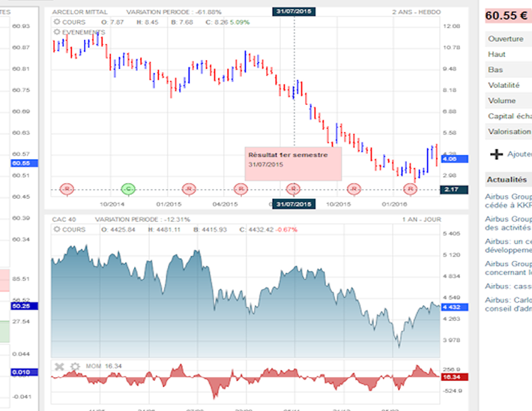This screenshot has width=532, height=411.
Task: Select the R event marker on 31/07/2015 crosshair
Action: point(294,189)
